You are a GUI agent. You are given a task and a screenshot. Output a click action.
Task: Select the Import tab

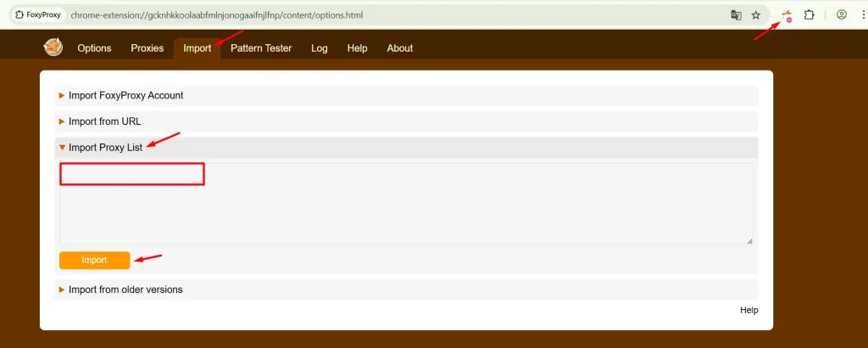[197, 48]
